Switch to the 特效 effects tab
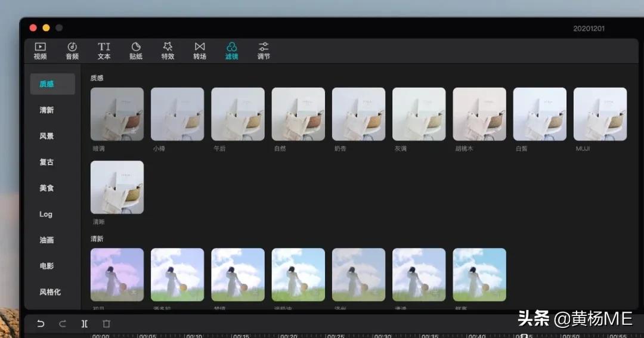 [x=168, y=51]
